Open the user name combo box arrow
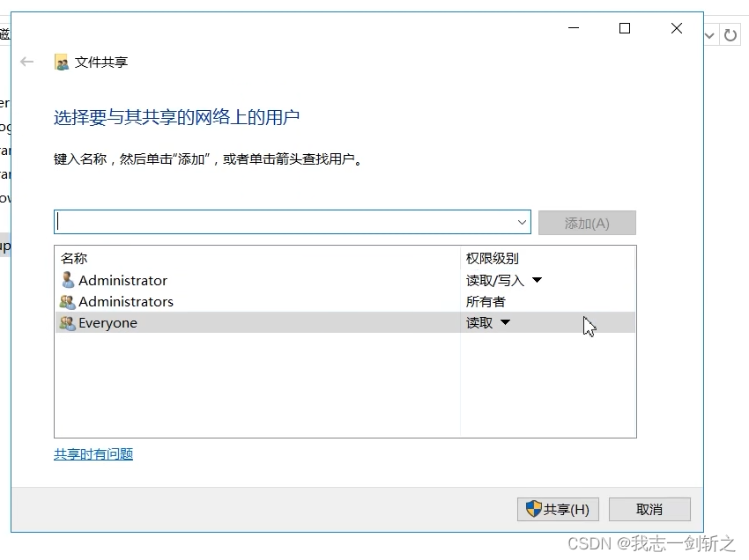 point(522,222)
